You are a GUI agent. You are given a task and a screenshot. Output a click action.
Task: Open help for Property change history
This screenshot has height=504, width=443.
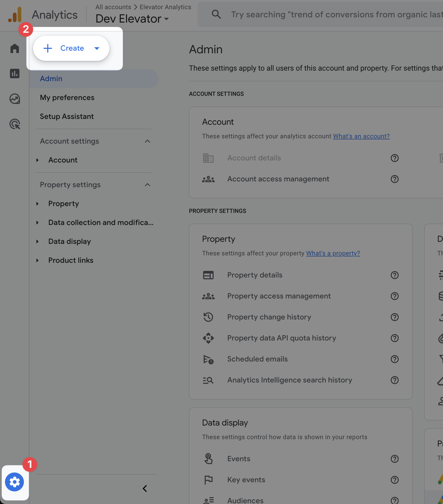tap(395, 317)
